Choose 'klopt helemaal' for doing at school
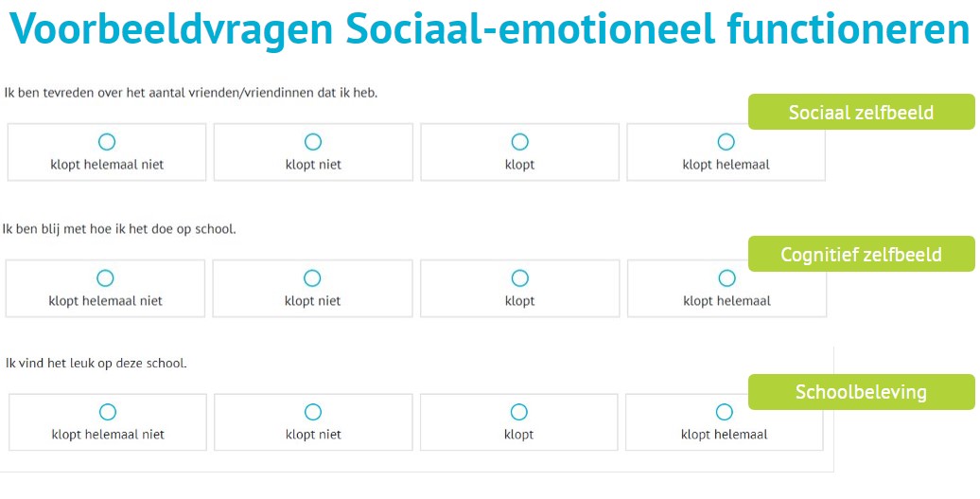This screenshot has height=499, width=980. tap(726, 278)
